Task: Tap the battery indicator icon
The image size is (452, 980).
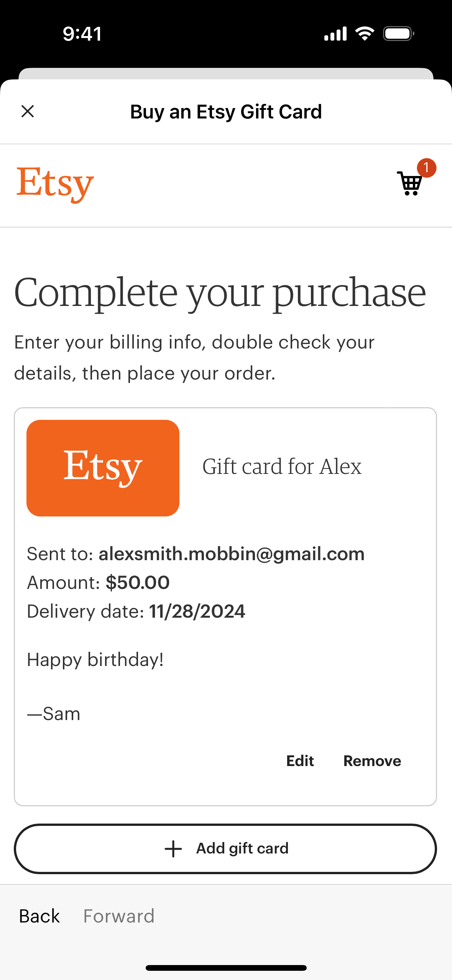Action: (x=398, y=34)
